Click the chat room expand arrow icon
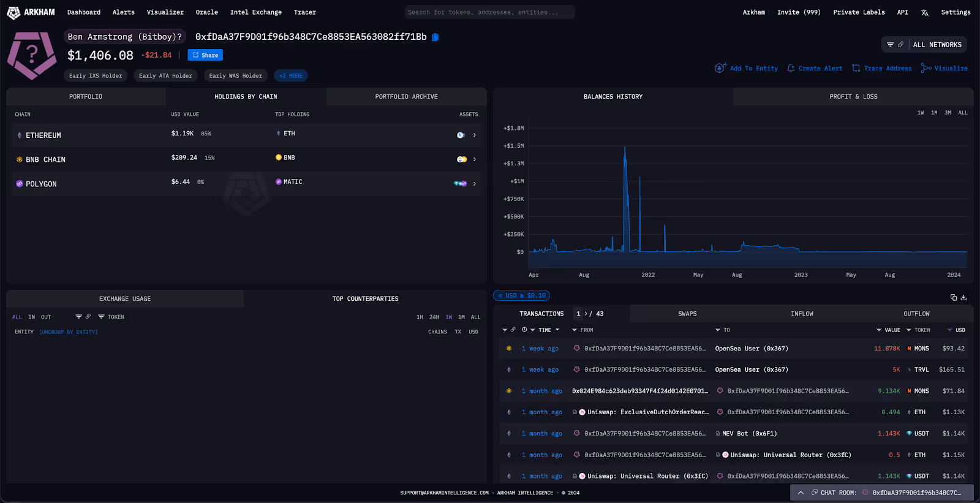 (801, 493)
